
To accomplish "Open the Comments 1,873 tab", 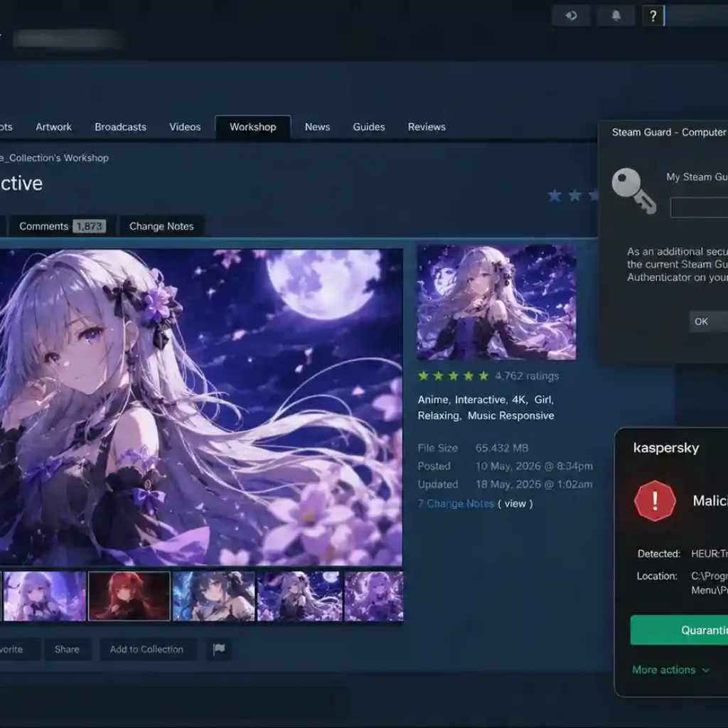I will (63, 226).
